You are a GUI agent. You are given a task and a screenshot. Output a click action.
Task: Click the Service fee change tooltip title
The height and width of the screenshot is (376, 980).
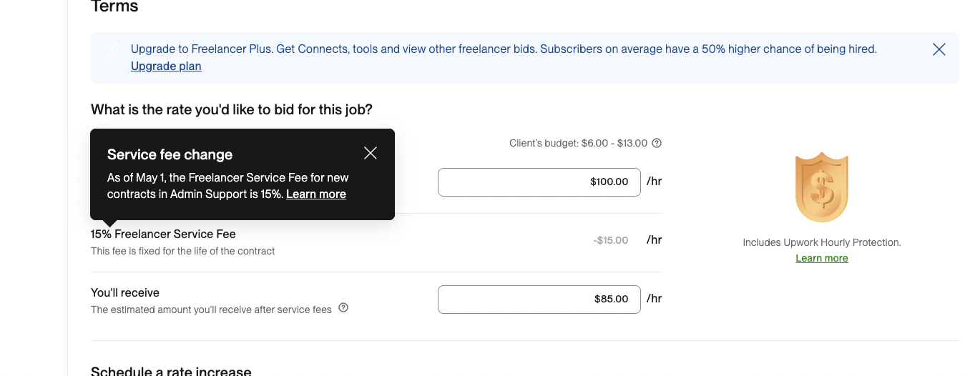tap(170, 154)
